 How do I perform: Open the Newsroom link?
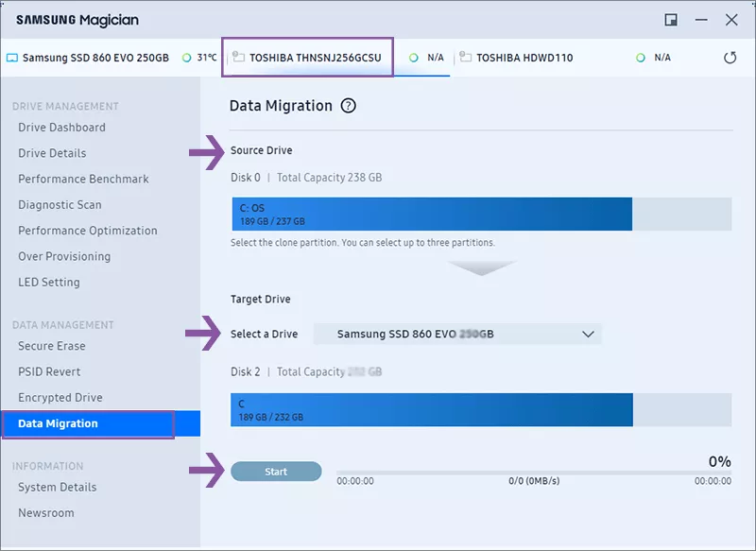(46, 513)
